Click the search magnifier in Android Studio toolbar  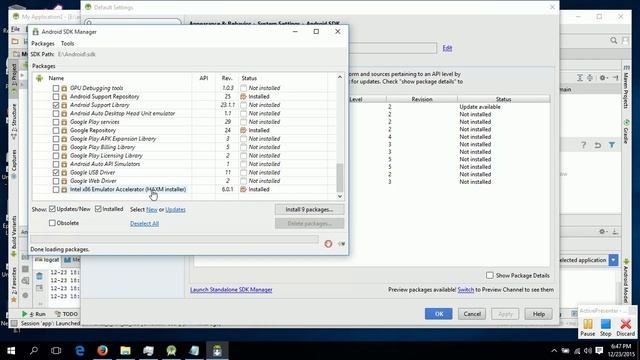(613, 40)
